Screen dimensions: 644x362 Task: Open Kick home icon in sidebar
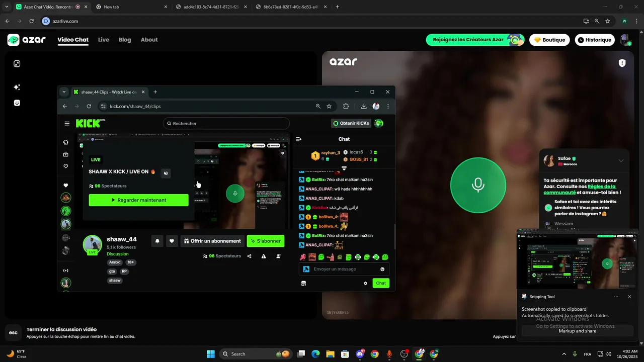coord(65,142)
